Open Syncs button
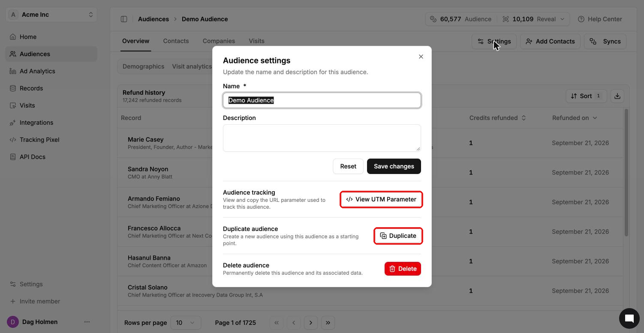Image resolution: width=644 pixels, height=333 pixels. point(605,42)
